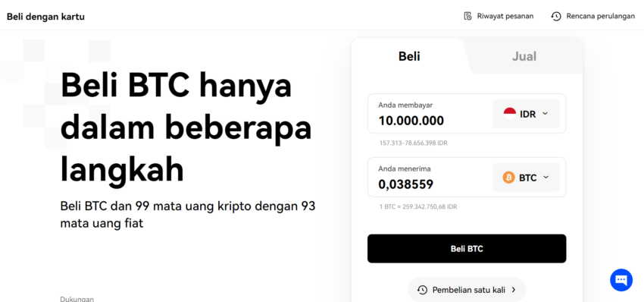Click the Anda menerima amount field
Screen dimensions: 644x302
(427, 178)
